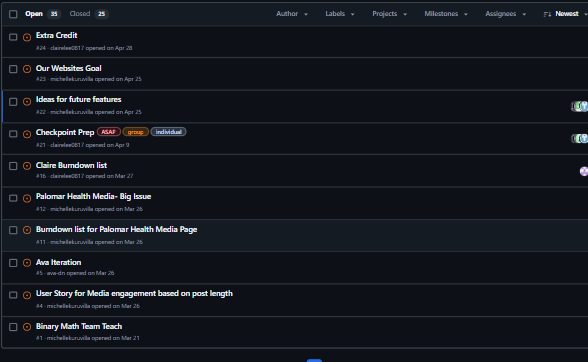Filter by the orange group label
The height and width of the screenshot is (362, 588).
point(135,132)
